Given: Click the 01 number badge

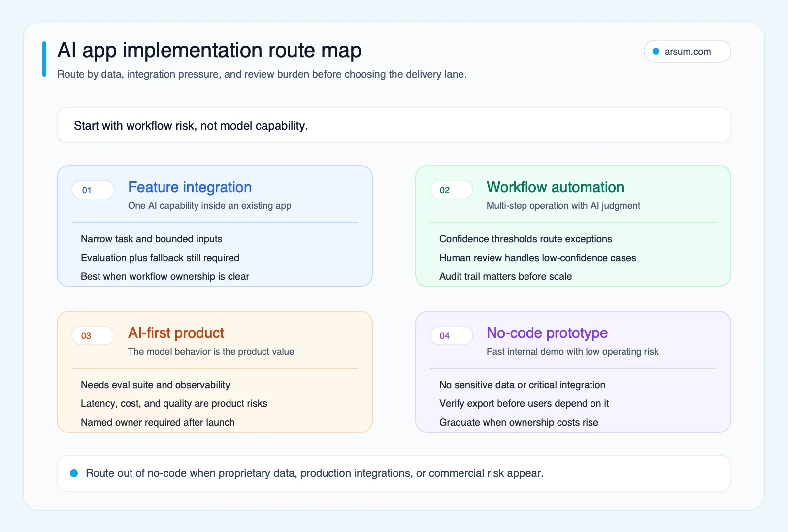Looking at the screenshot, I should 93,190.
